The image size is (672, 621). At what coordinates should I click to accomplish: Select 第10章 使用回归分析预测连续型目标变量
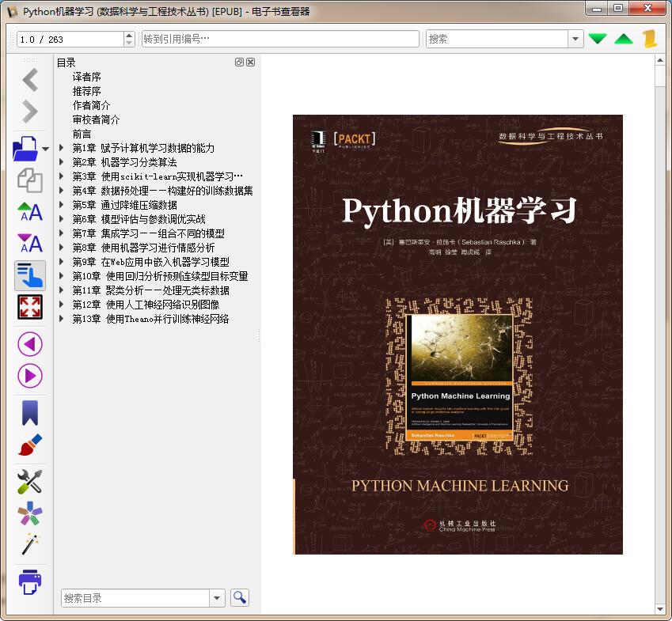(161, 276)
